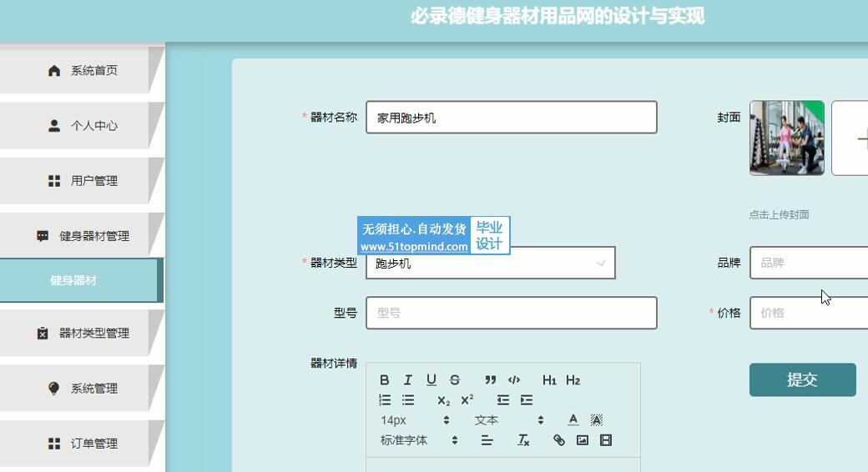Apply strikethrough formatting
The width and height of the screenshot is (868, 472).
tap(455, 380)
